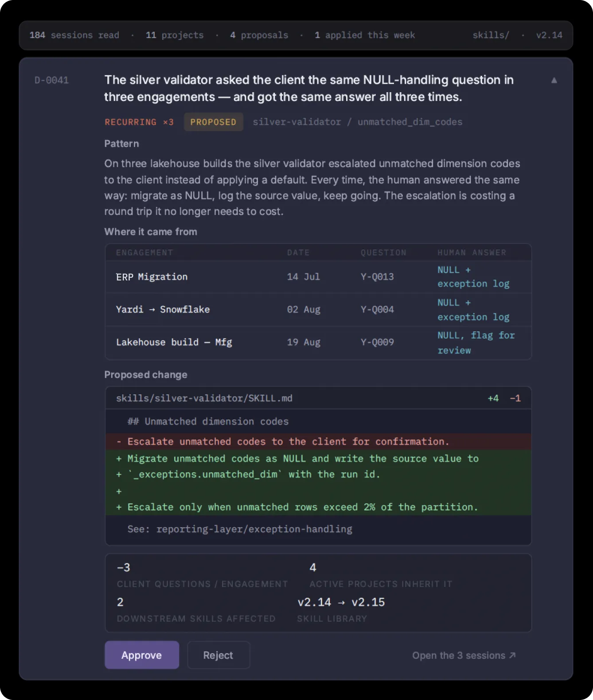Viewport: 593px width, 700px height.
Task: Click 11 projects in status bar
Action: 175,35
